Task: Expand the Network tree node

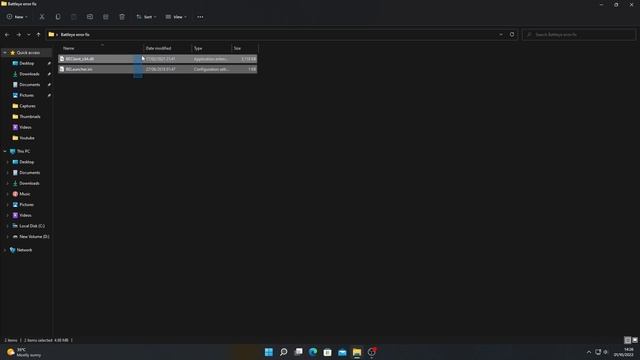Action: click(5, 250)
